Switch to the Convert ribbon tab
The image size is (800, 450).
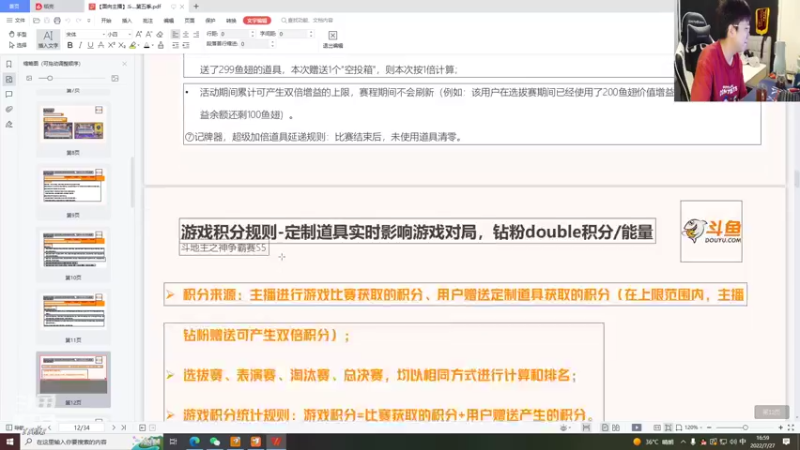[231, 20]
